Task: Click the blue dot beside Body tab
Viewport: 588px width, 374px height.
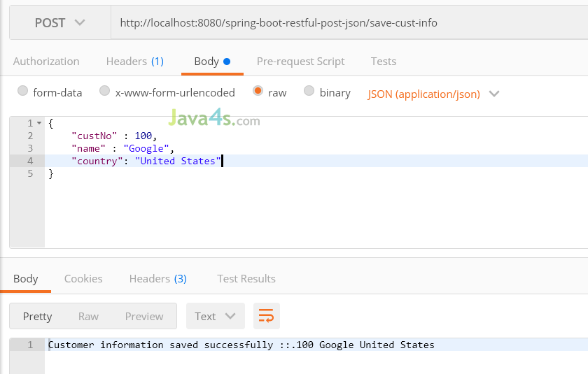Action: (x=227, y=62)
